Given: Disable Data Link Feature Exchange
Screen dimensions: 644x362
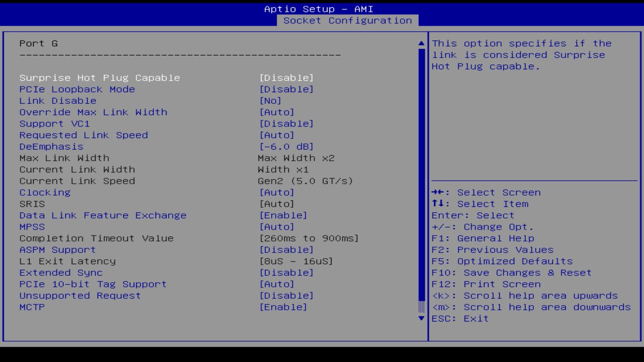Looking at the screenshot, I should 103,215.
